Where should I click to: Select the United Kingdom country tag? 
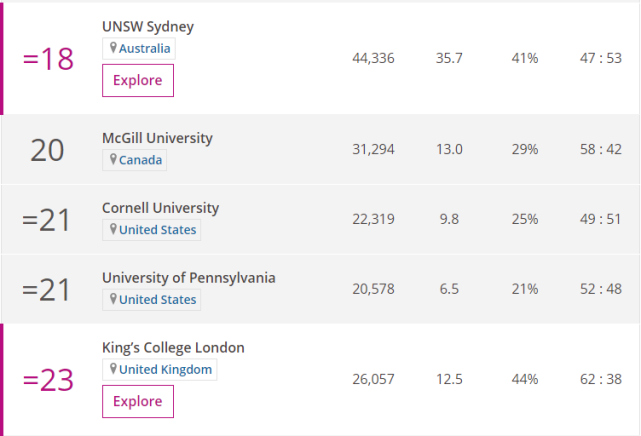[x=165, y=370]
